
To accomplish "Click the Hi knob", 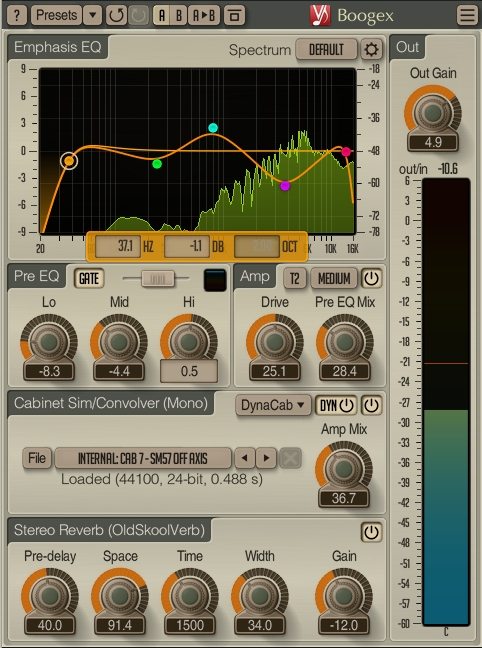I will [x=189, y=342].
